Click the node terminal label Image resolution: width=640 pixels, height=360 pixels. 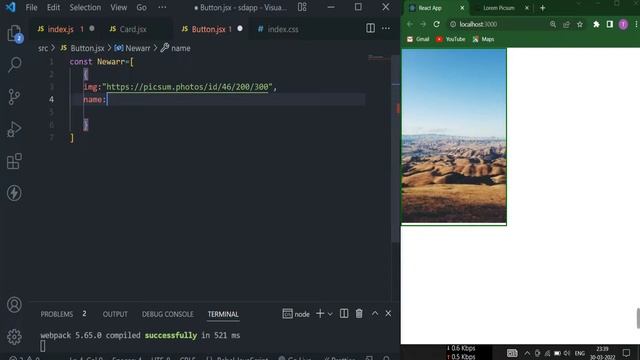pyautogui.click(x=302, y=314)
